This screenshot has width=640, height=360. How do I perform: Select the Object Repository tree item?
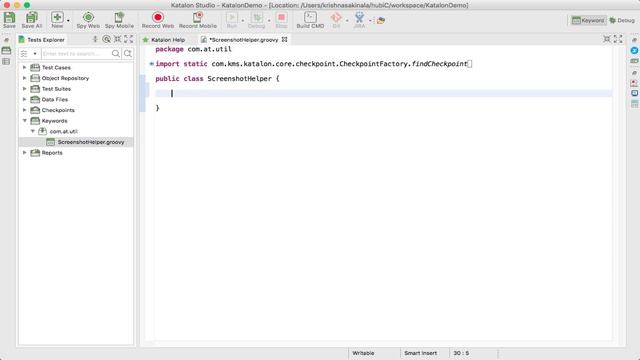point(65,78)
